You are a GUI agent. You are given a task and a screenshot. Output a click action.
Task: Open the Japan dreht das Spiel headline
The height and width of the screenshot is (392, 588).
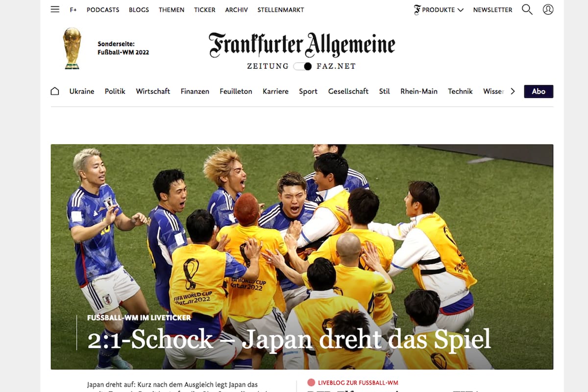click(289, 340)
